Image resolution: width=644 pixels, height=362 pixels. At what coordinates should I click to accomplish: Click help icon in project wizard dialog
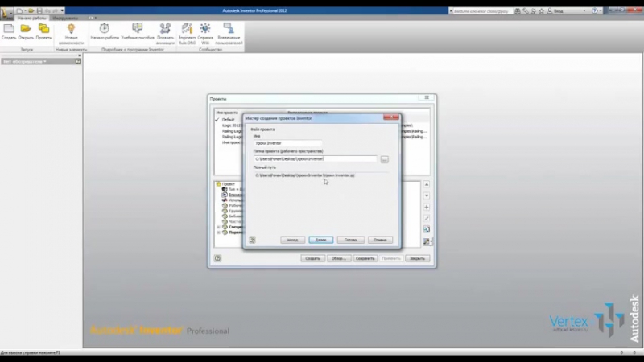pos(252,240)
